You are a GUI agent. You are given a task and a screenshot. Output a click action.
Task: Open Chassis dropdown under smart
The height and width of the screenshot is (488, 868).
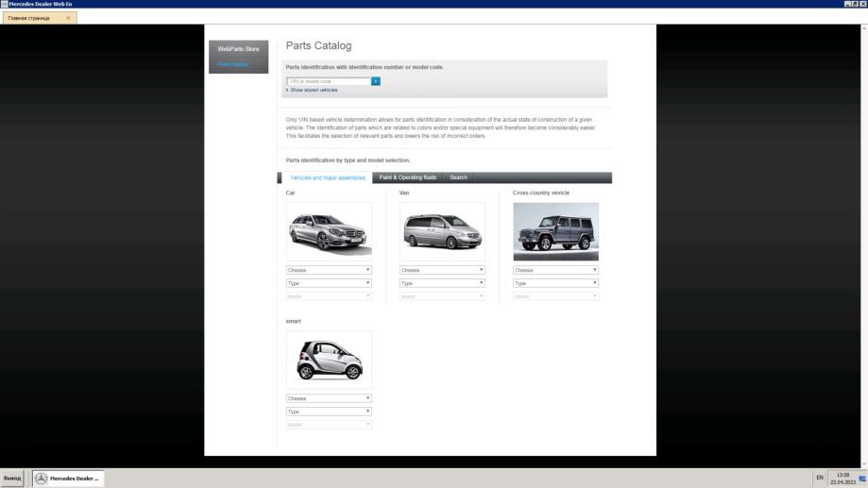pos(329,398)
